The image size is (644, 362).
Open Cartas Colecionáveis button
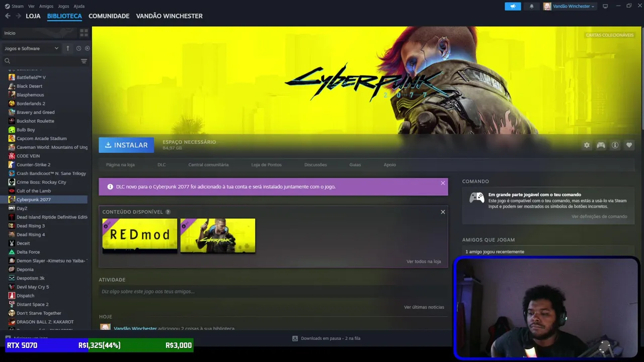point(610,35)
